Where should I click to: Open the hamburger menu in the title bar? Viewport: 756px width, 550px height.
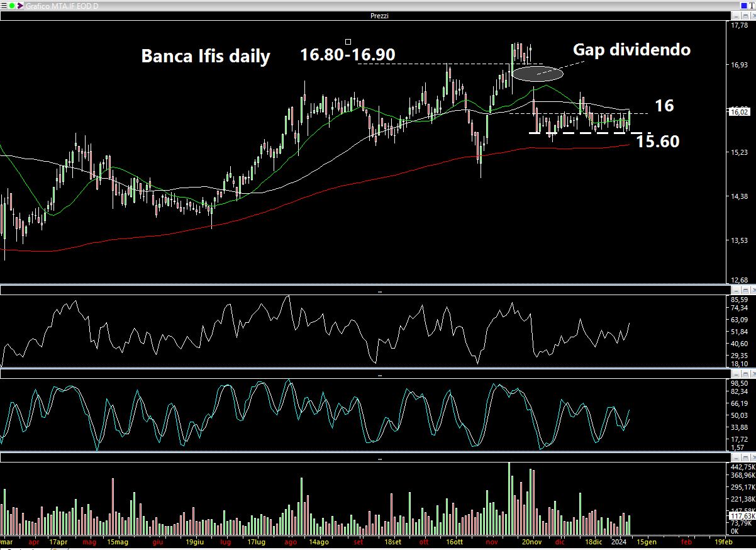[x=4, y=6]
